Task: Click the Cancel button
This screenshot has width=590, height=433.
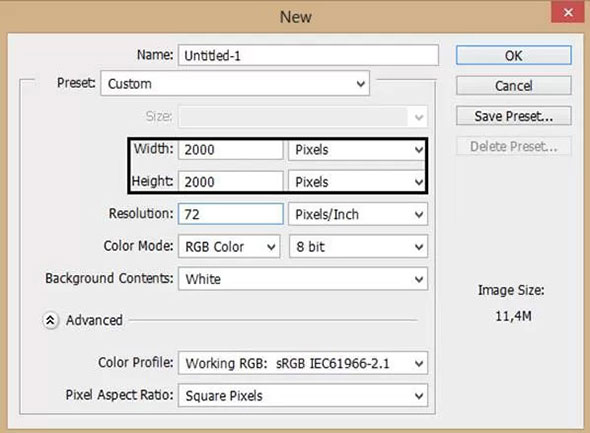Action: [x=514, y=86]
